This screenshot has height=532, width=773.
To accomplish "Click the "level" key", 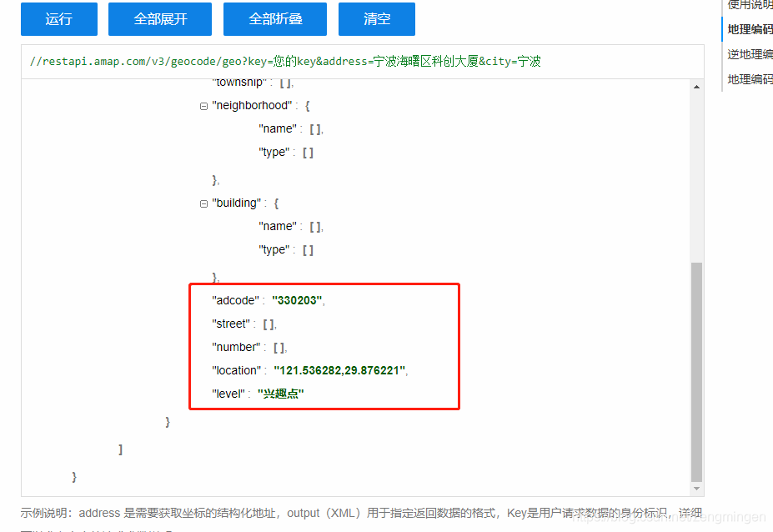I will tap(228, 394).
